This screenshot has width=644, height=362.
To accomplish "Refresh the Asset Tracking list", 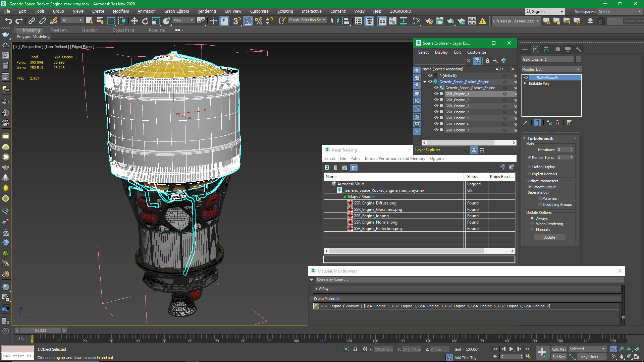I will 327,168.
